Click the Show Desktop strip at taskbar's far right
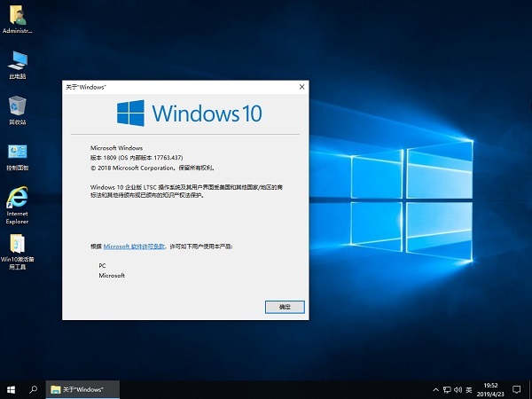Image resolution: width=532 pixels, height=399 pixels. point(530,389)
